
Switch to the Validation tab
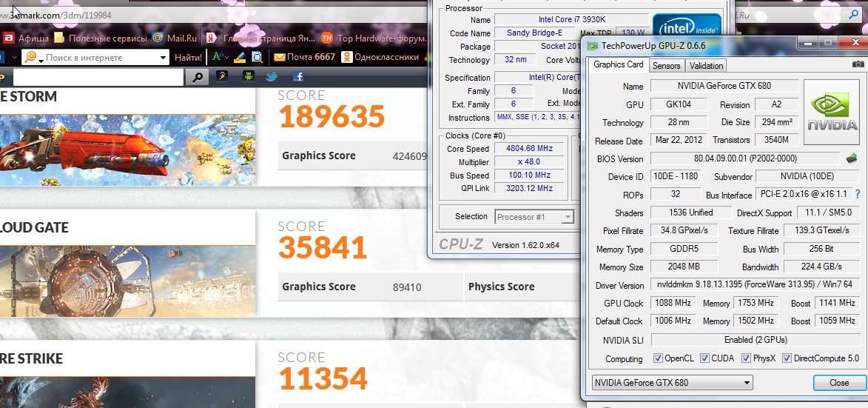point(706,66)
